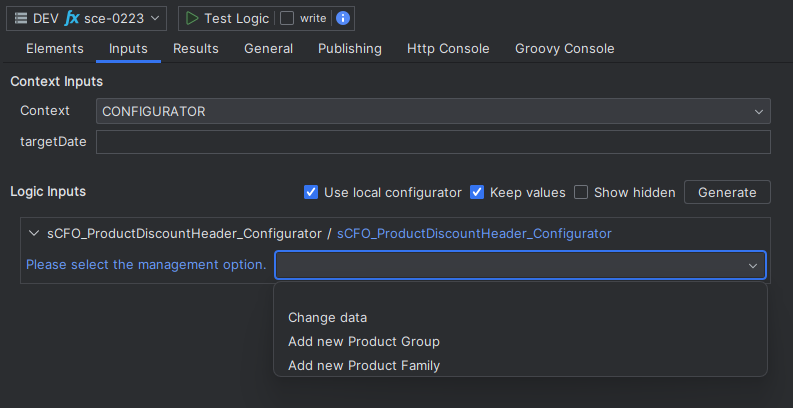Enable Show hidden checkbox

click(581, 192)
